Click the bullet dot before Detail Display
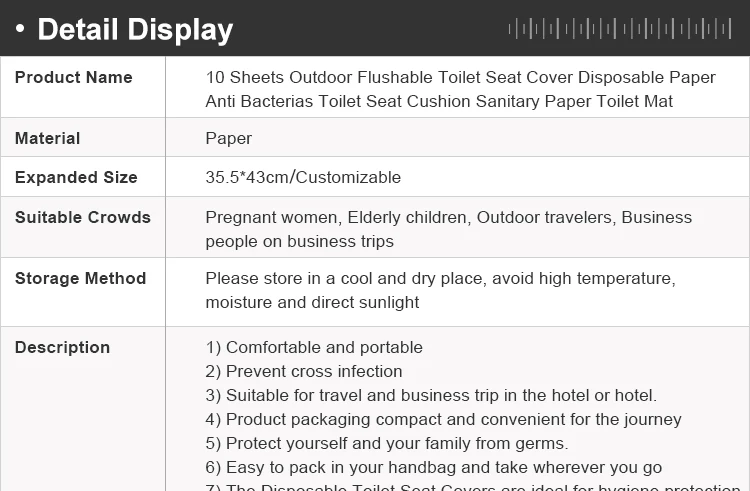 20,30
